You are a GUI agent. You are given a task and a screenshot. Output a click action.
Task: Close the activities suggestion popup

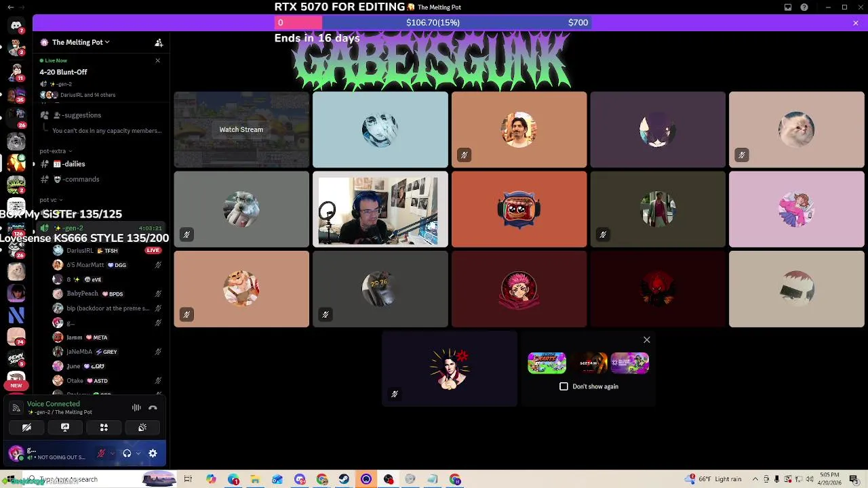[647, 340]
